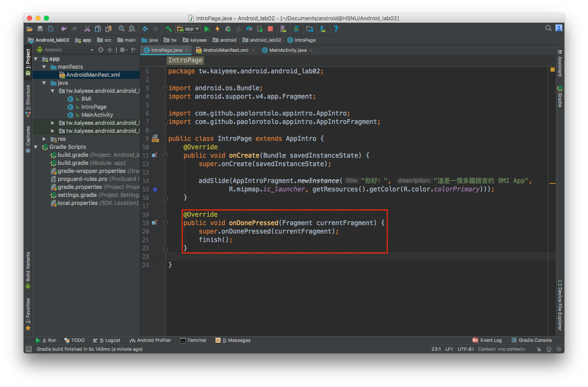Toggle the Gradle tool window on right edge
The image size is (588, 387).
pos(560,97)
